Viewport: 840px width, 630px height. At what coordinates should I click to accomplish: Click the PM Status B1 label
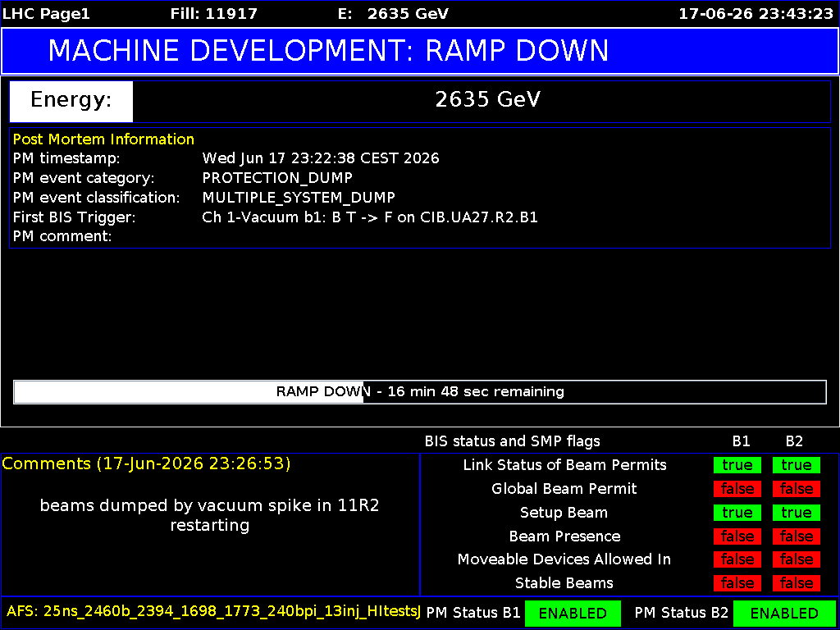tap(473, 613)
